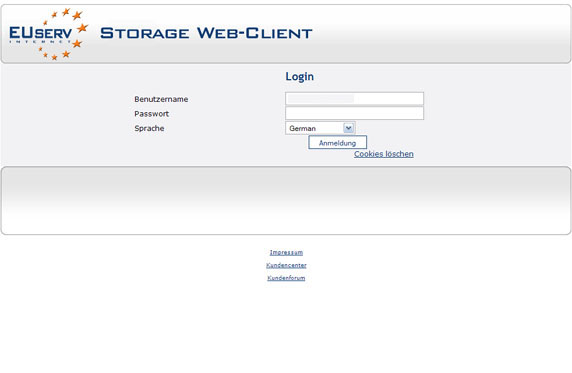Click the largest orange star in the logo
572x373 pixels.
point(83,27)
